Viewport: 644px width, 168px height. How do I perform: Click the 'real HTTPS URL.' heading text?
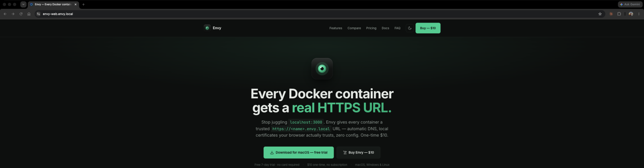[341, 108]
